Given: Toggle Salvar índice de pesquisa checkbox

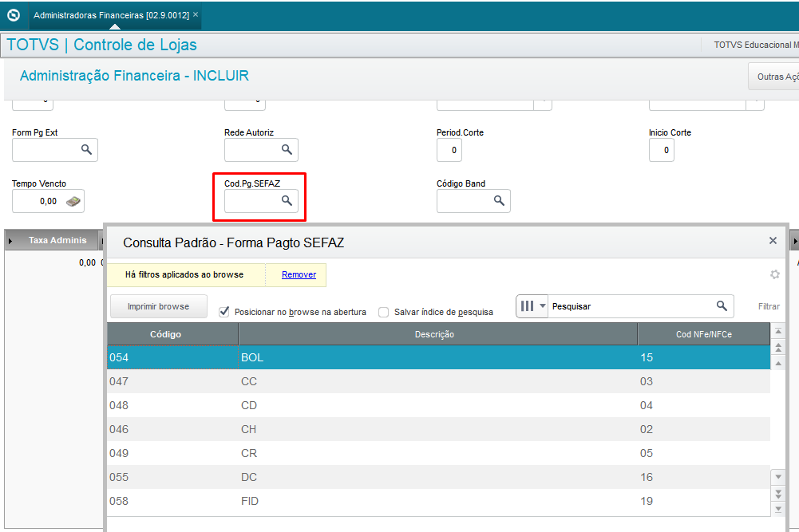Looking at the screenshot, I should click(384, 312).
